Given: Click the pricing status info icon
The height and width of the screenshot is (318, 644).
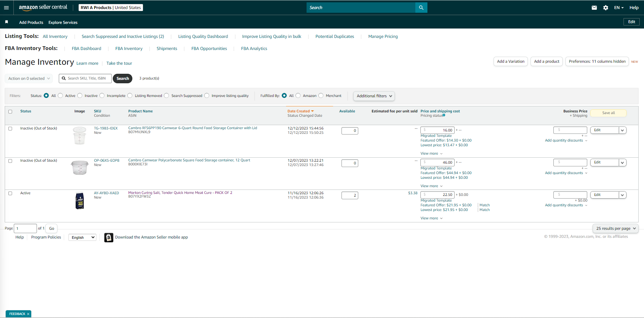Looking at the screenshot, I should click(x=444, y=115).
